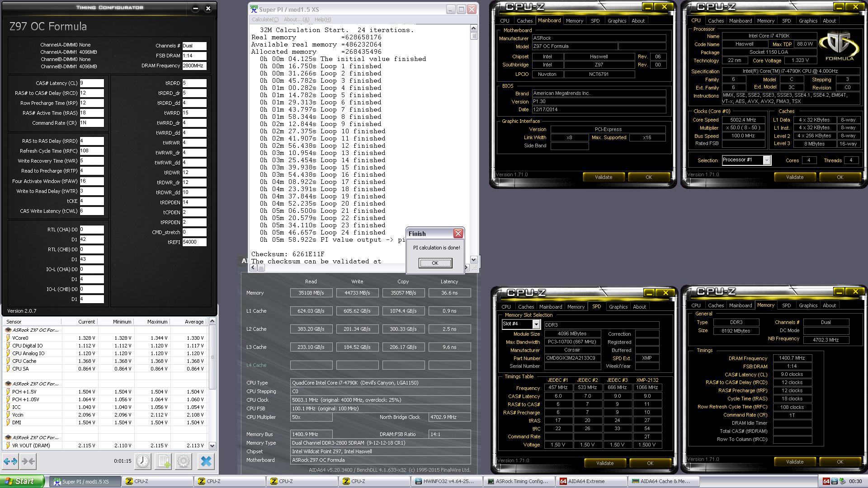Image resolution: width=868 pixels, height=488 pixels.
Task: Click the HWiNFO expand arrows icon
Action: pos(10,461)
